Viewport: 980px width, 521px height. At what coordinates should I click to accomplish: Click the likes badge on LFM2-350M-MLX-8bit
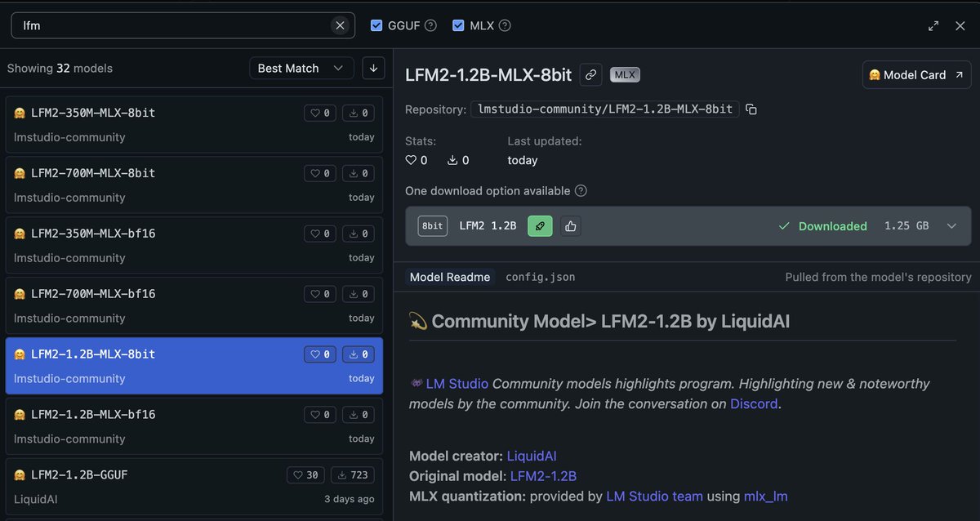tap(320, 113)
